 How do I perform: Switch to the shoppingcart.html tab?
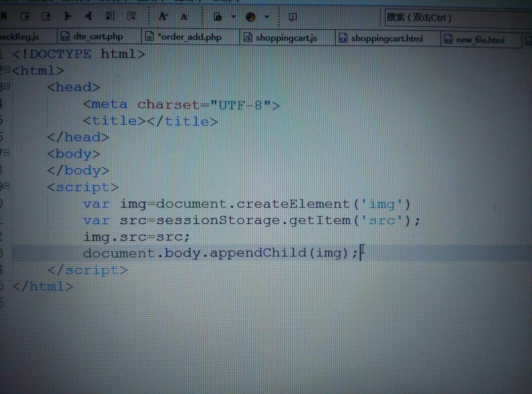pyautogui.click(x=387, y=38)
